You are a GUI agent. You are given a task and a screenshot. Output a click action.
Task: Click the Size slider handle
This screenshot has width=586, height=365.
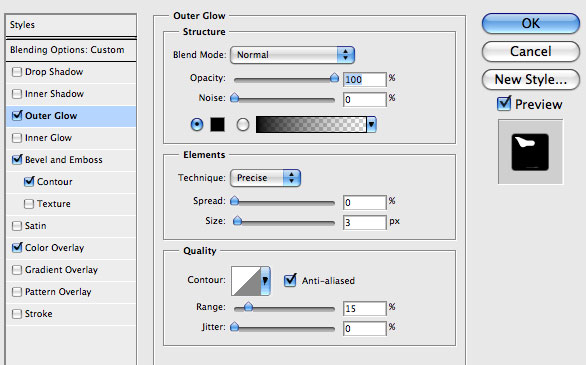pos(237,221)
